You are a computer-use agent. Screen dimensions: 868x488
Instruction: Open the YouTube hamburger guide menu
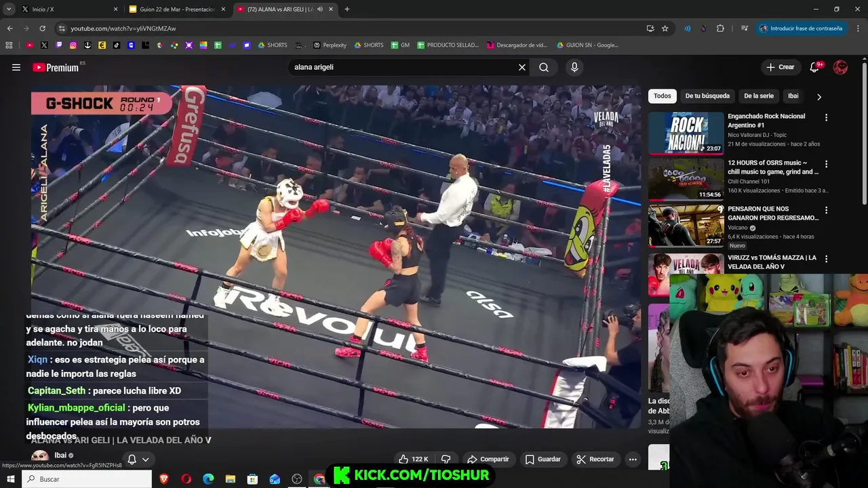point(16,67)
